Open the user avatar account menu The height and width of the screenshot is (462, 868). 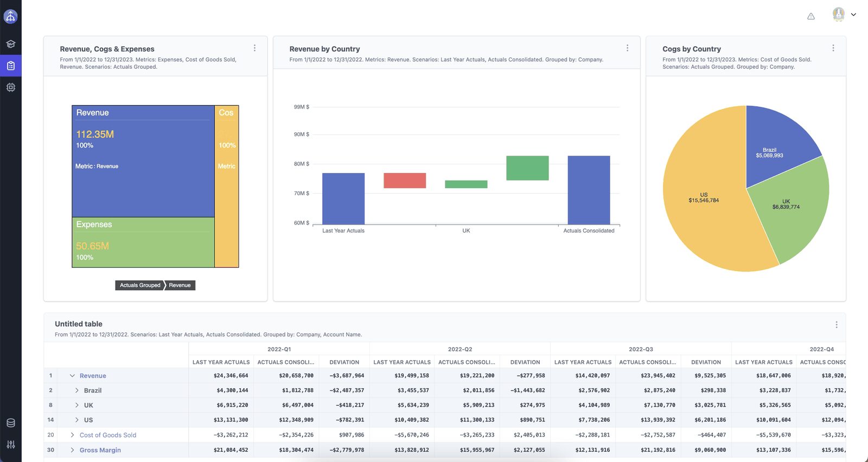click(x=844, y=15)
